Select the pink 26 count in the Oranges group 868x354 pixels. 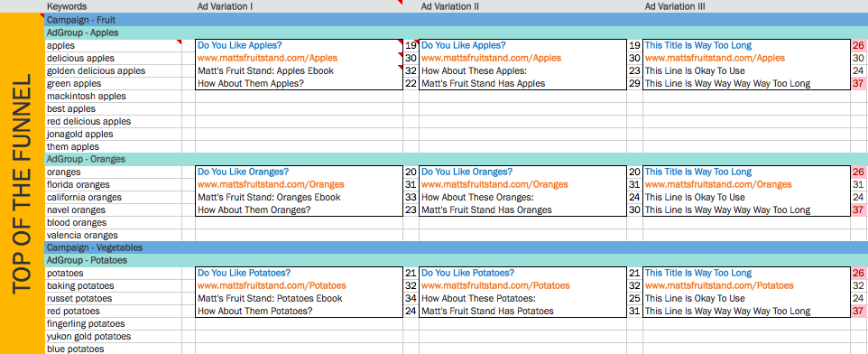coord(859,172)
